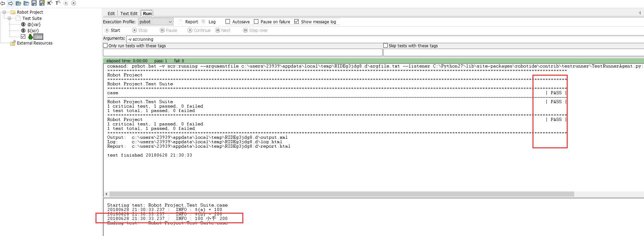The image size is (644, 236).
Task: Click the '${a} = 100' log line
Action: click(165, 210)
